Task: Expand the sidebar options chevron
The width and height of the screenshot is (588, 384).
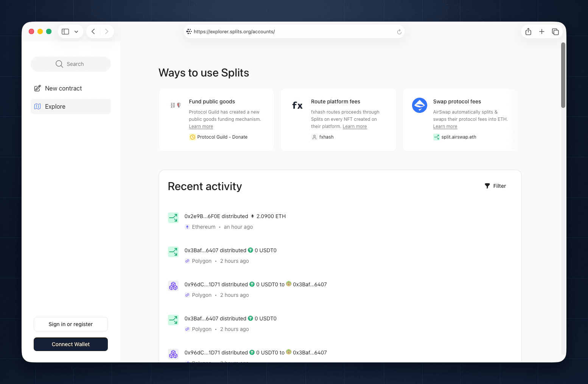Action: pyautogui.click(x=76, y=32)
